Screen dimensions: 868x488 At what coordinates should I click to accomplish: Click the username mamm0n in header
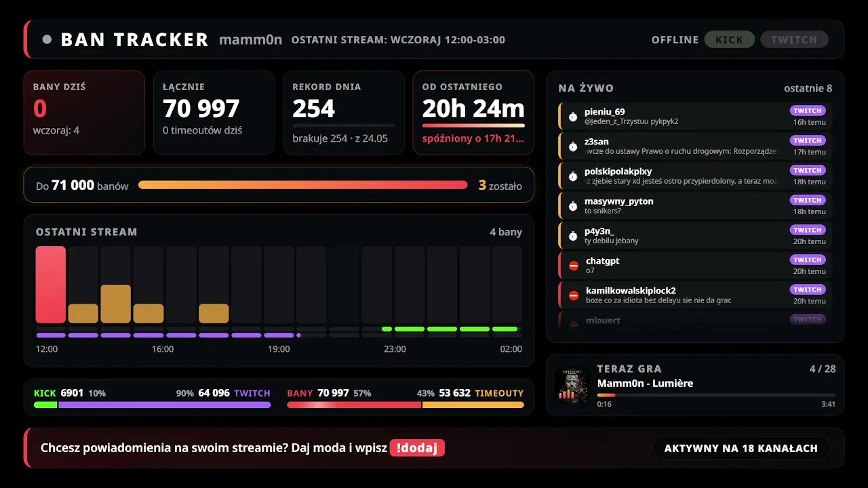tap(250, 39)
